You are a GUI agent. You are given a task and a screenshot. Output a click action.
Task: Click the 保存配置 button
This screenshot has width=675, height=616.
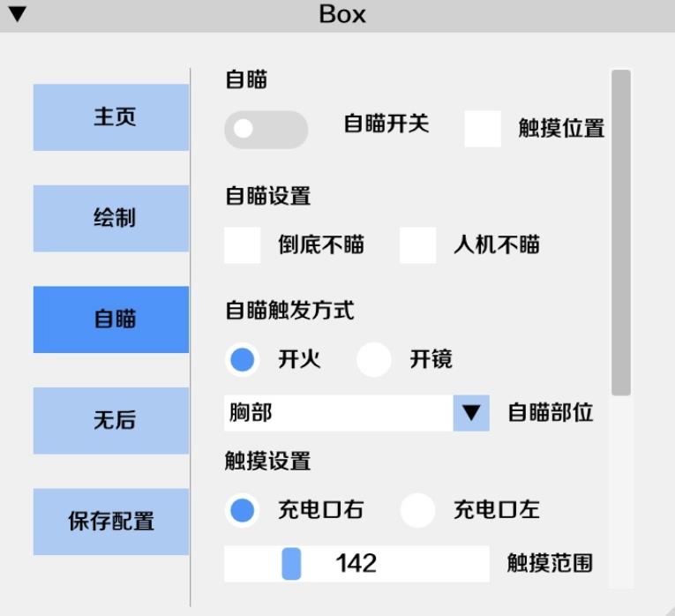click(111, 522)
